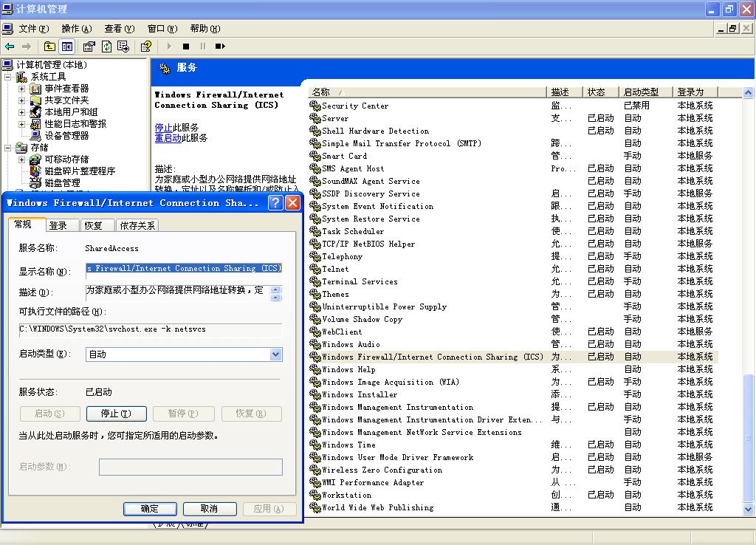Image resolution: width=756 pixels, height=545 pixels.
Task: Click the Refresh toolbar icon
Action: click(106, 47)
